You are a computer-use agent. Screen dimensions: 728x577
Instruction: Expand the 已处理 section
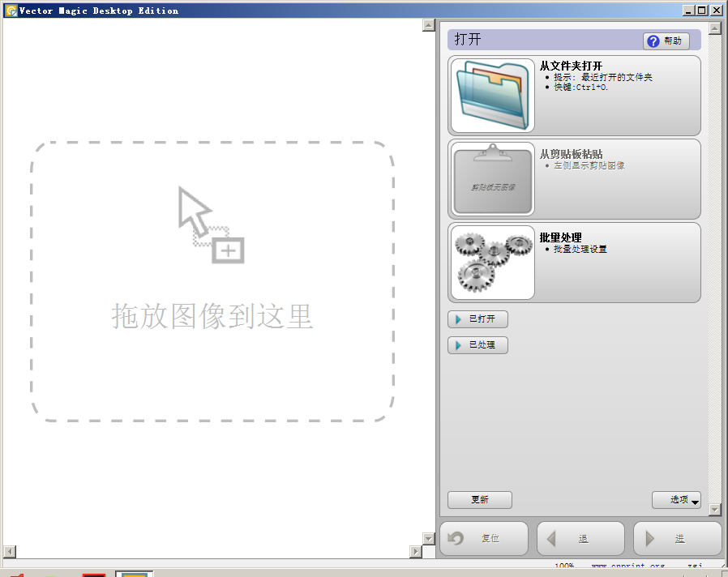coord(477,345)
